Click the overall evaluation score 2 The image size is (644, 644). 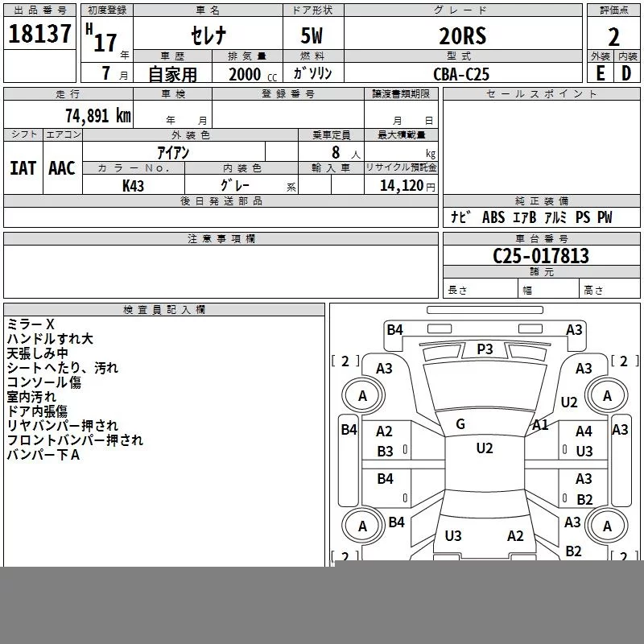click(x=614, y=36)
